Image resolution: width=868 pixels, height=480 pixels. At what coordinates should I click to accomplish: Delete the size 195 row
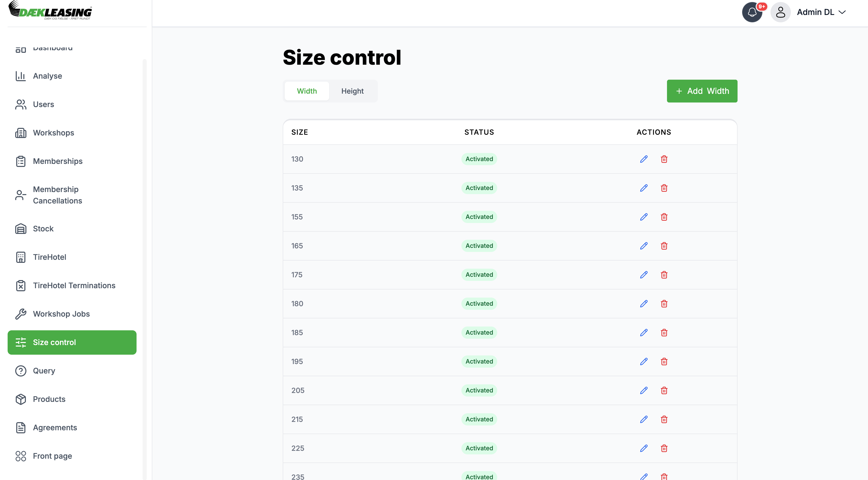click(x=664, y=362)
